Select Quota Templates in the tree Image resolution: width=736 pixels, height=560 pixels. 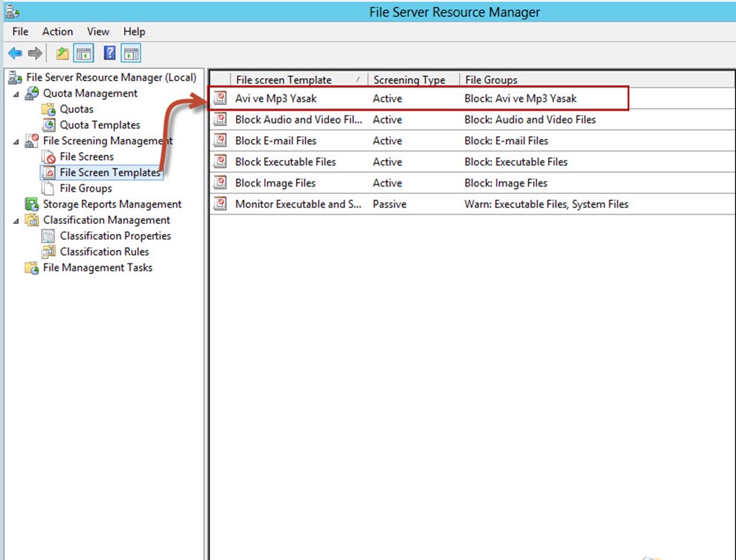coord(100,125)
